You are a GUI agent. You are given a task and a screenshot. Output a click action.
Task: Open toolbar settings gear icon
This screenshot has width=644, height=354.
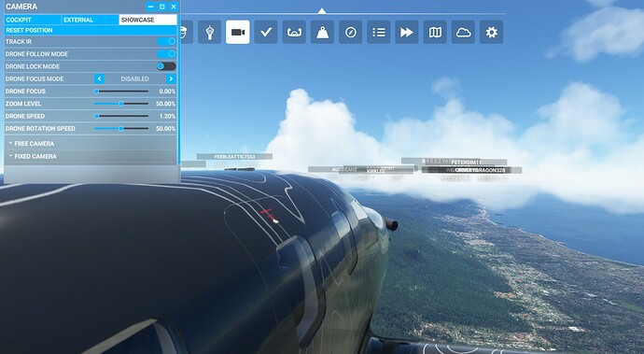click(x=491, y=32)
